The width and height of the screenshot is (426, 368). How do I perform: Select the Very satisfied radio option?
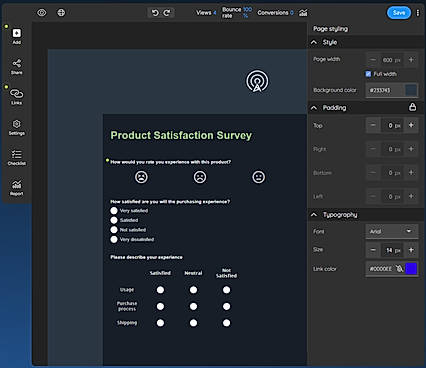(x=114, y=211)
